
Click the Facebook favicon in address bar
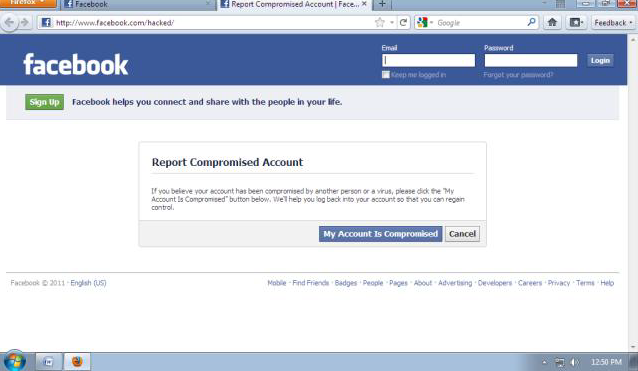tap(46, 22)
